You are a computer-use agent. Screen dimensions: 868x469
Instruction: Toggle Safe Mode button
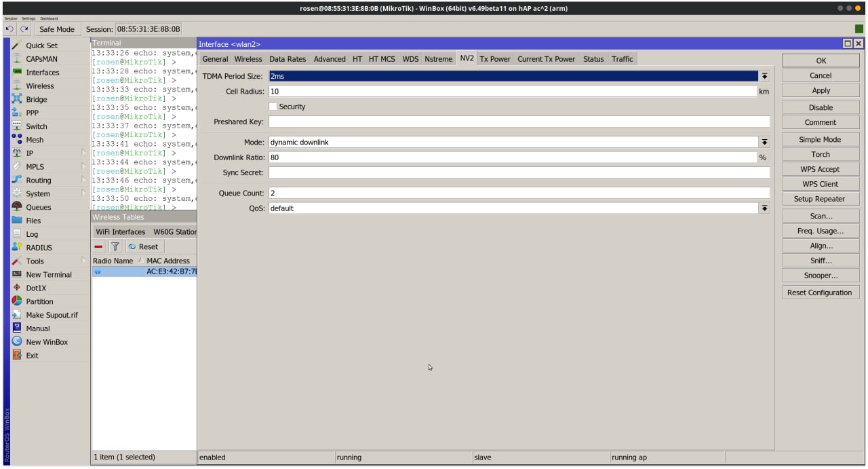tap(57, 29)
